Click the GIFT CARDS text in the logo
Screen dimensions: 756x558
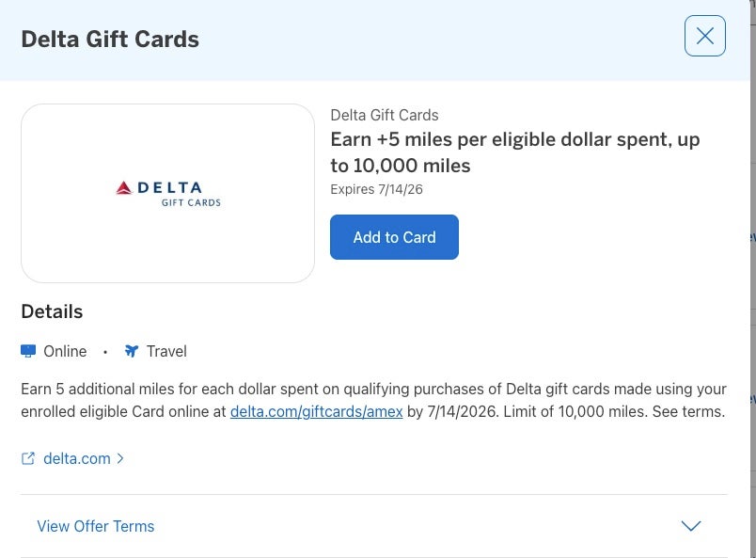coord(191,202)
